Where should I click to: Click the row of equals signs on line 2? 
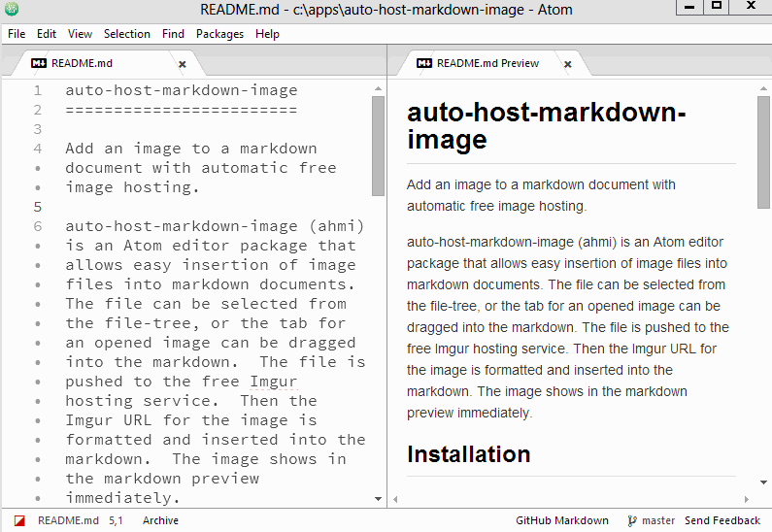click(x=182, y=110)
